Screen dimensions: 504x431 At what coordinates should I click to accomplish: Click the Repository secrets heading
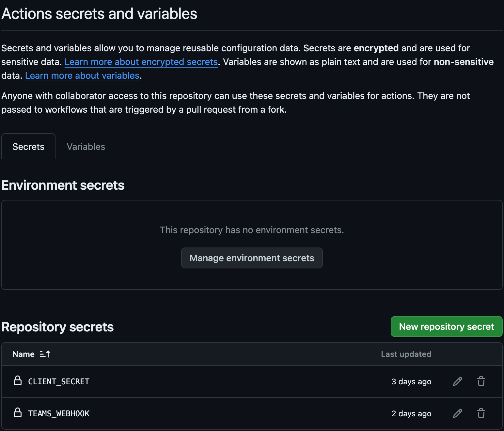58,327
